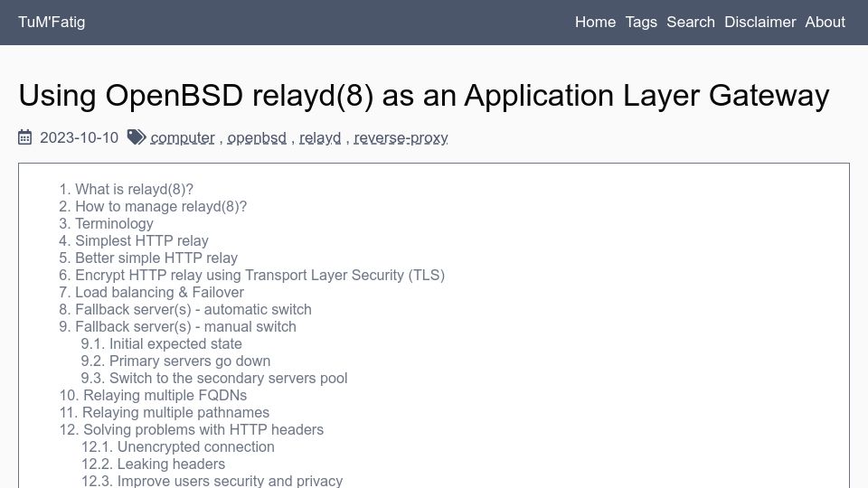Jump to Solving problems with HTTP headers
Viewport: 868px width, 488px height.
click(203, 429)
